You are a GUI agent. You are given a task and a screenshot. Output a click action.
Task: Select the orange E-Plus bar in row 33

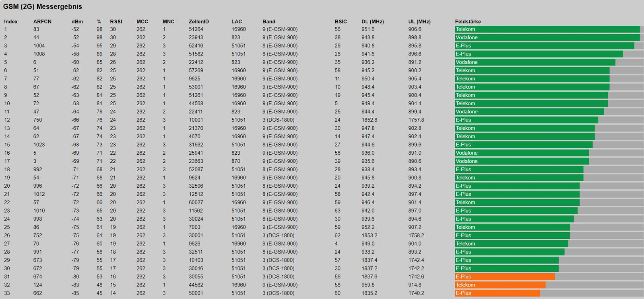[497, 293]
